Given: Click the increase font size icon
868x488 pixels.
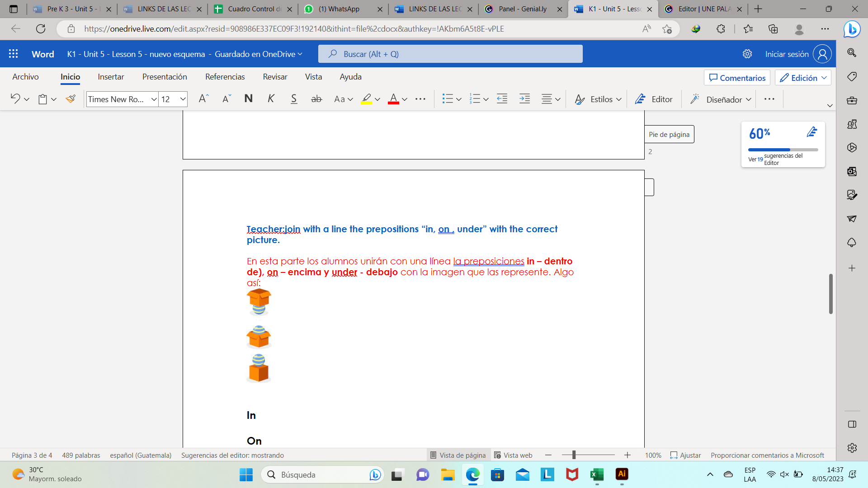Looking at the screenshot, I should click(x=203, y=99).
